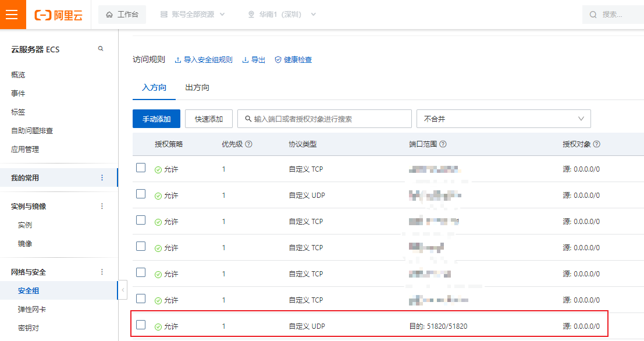
Task: Click the search icon beside 云服务器 ECS
Action: click(x=101, y=49)
